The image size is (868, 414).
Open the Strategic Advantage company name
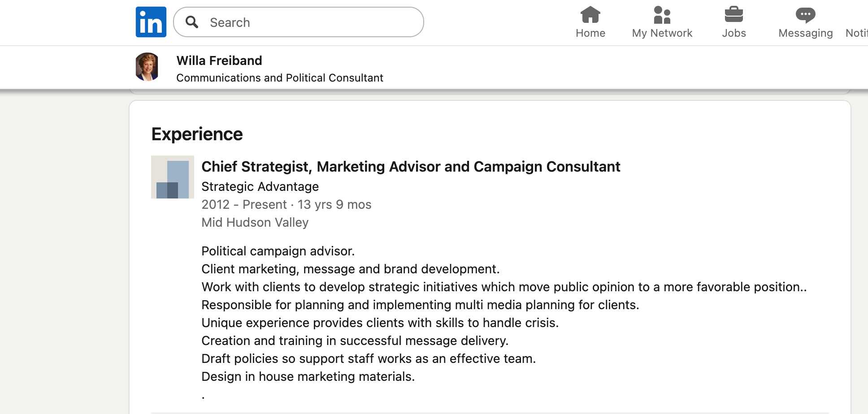(x=260, y=186)
